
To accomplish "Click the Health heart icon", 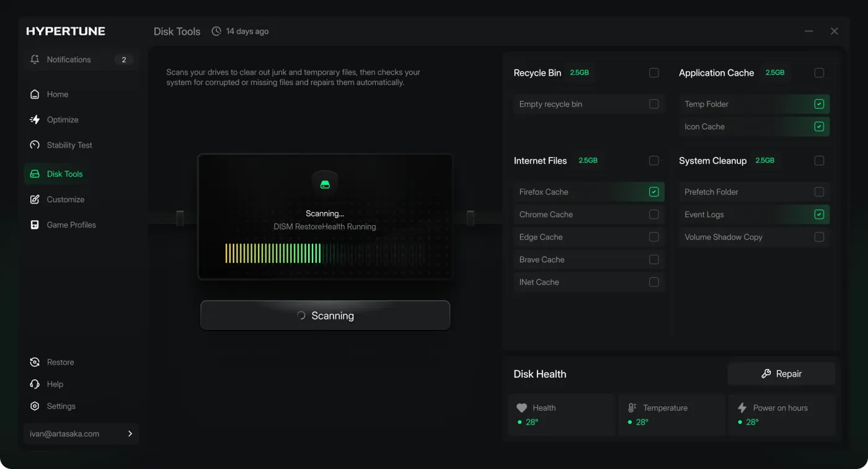I will 522,408.
